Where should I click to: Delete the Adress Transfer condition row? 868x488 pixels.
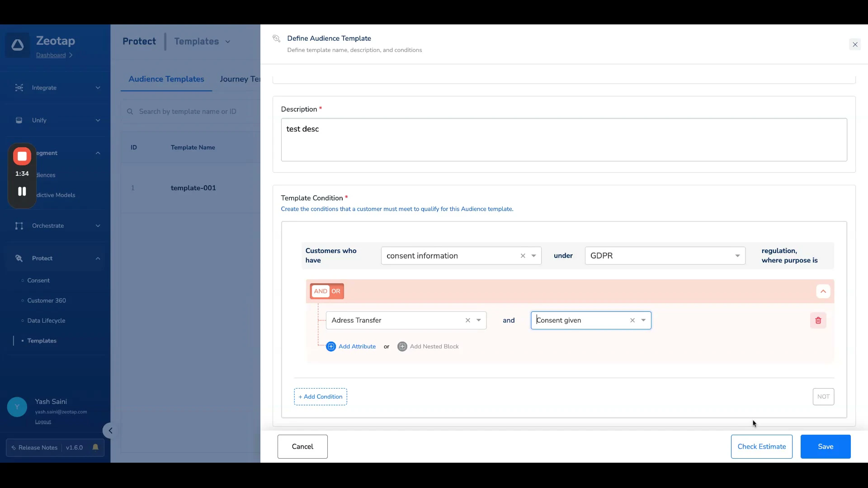pyautogui.click(x=818, y=320)
